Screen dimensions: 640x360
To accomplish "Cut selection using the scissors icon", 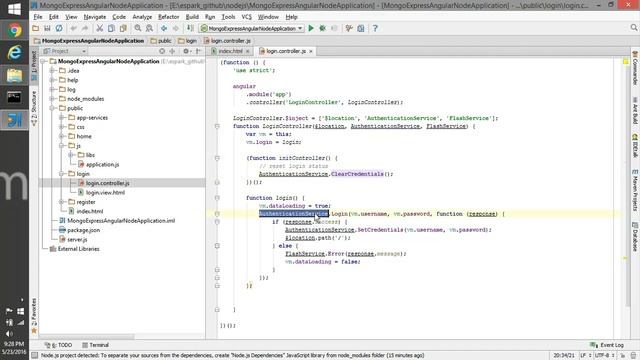I will (99, 29).
